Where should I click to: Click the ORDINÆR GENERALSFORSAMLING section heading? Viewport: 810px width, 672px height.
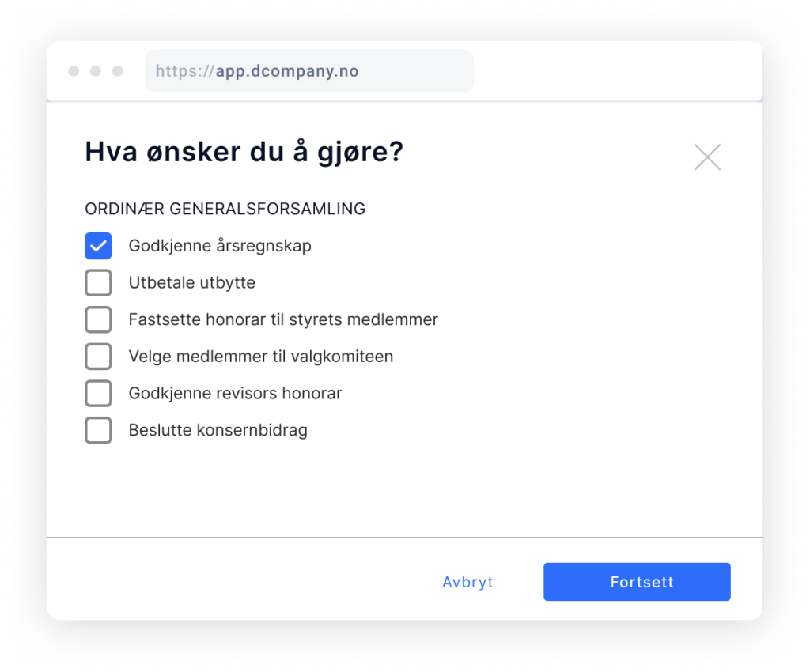click(x=225, y=209)
